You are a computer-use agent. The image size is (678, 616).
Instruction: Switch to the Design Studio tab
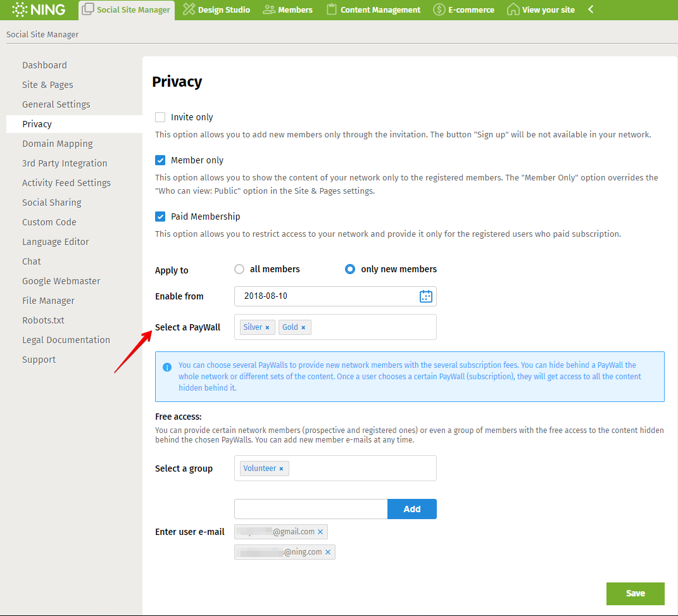[217, 9]
